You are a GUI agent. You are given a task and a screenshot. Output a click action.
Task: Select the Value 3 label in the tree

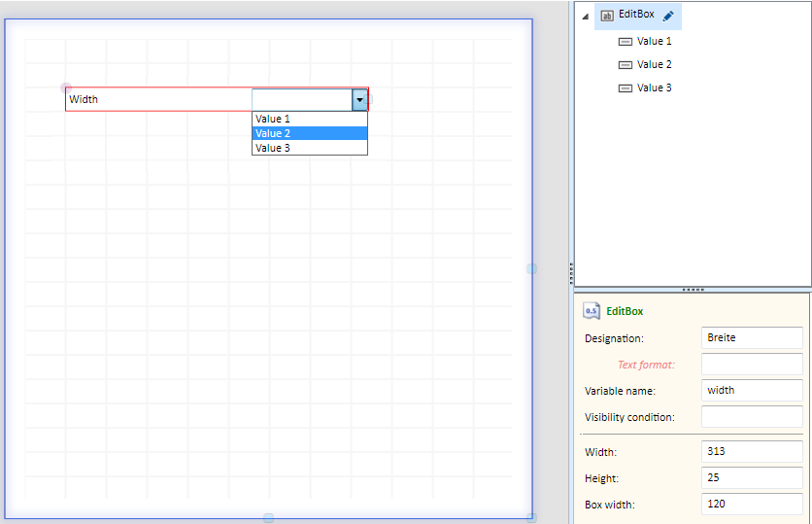coord(654,88)
